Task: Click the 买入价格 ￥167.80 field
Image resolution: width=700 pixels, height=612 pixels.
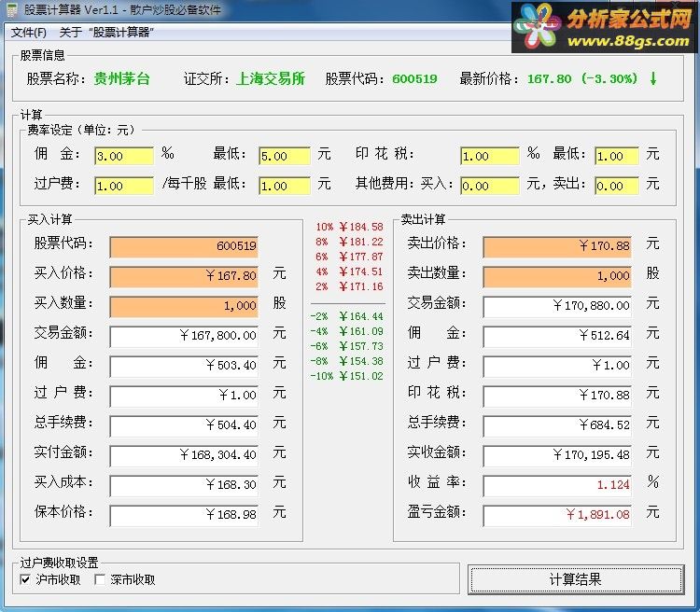Action: point(184,276)
